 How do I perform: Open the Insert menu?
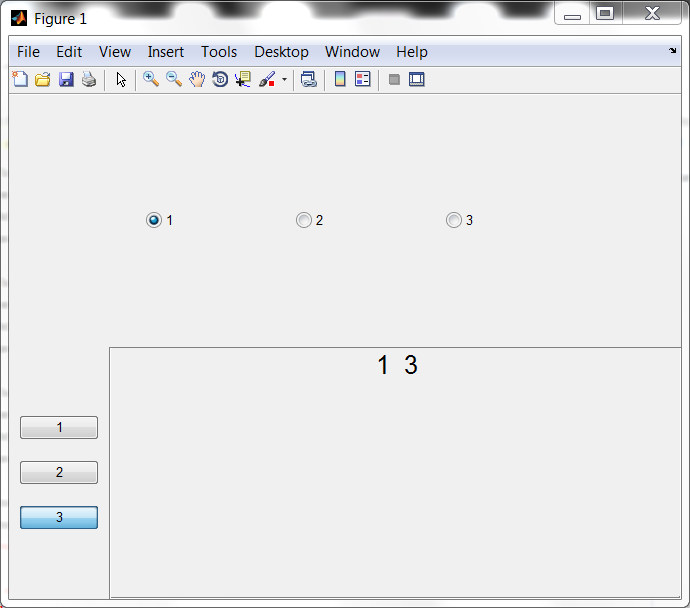pyautogui.click(x=165, y=52)
